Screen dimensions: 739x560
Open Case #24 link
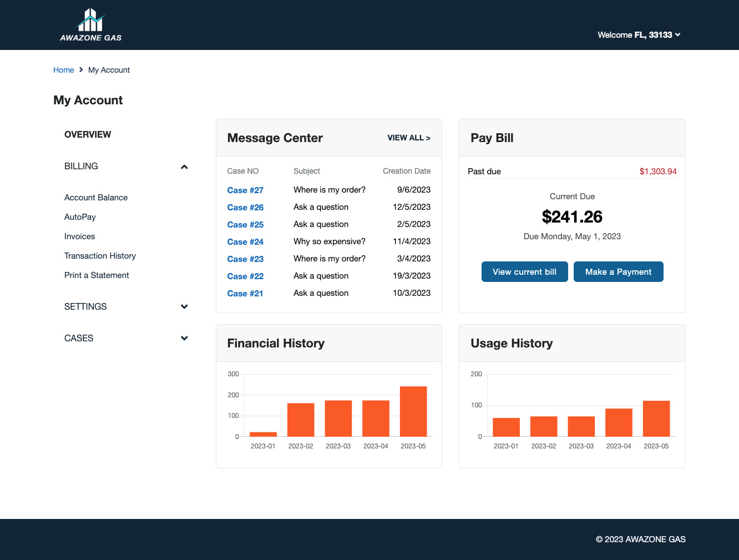tap(245, 242)
